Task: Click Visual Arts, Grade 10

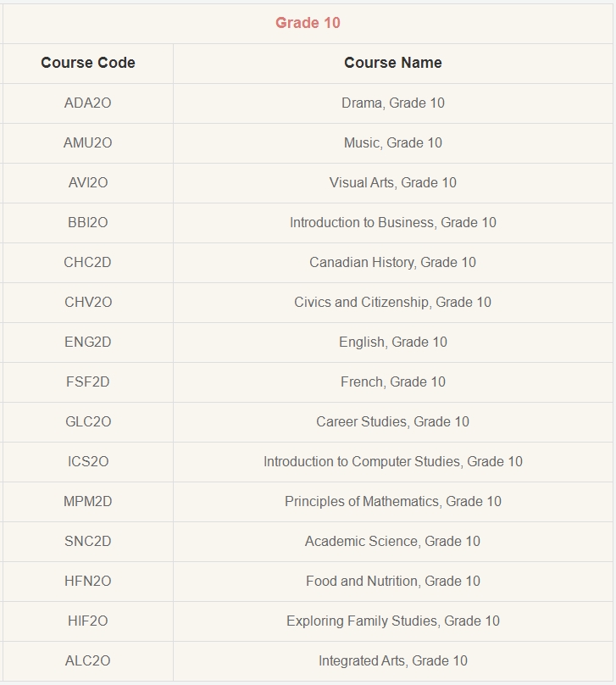Action: pyautogui.click(x=393, y=182)
